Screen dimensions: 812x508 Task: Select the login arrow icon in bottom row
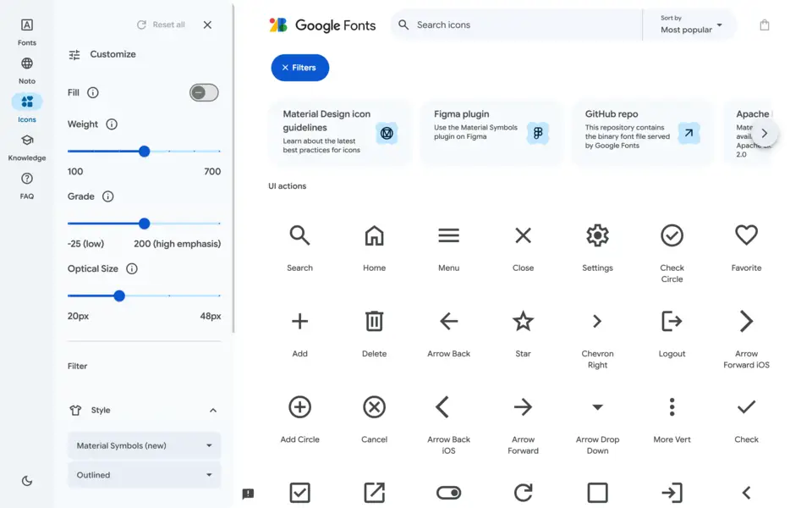[x=672, y=493]
